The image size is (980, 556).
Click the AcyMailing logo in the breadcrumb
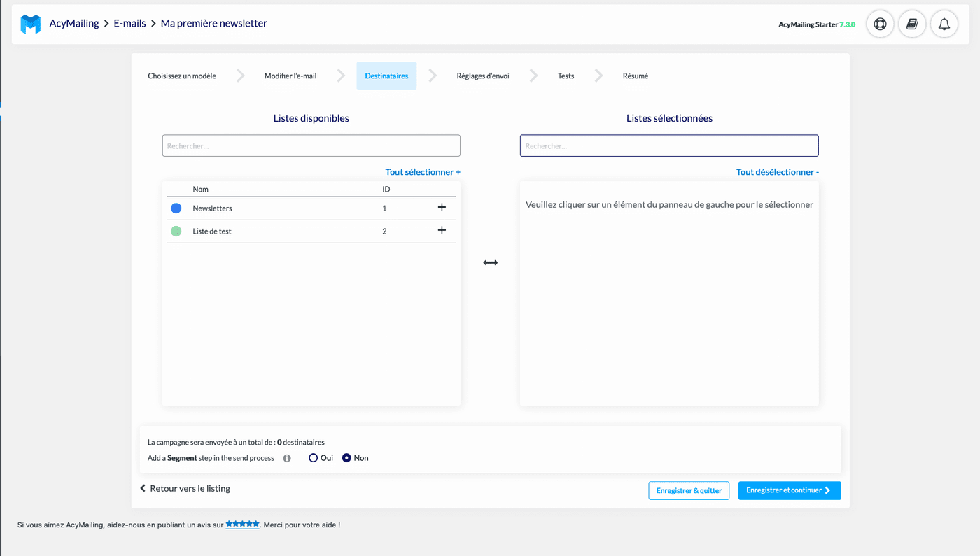pyautogui.click(x=29, y=23)
